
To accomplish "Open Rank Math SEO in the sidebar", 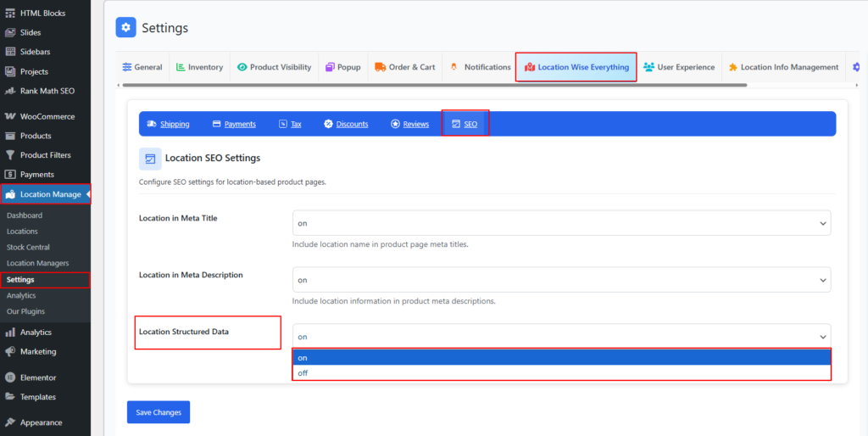I will tap(47, 91).
